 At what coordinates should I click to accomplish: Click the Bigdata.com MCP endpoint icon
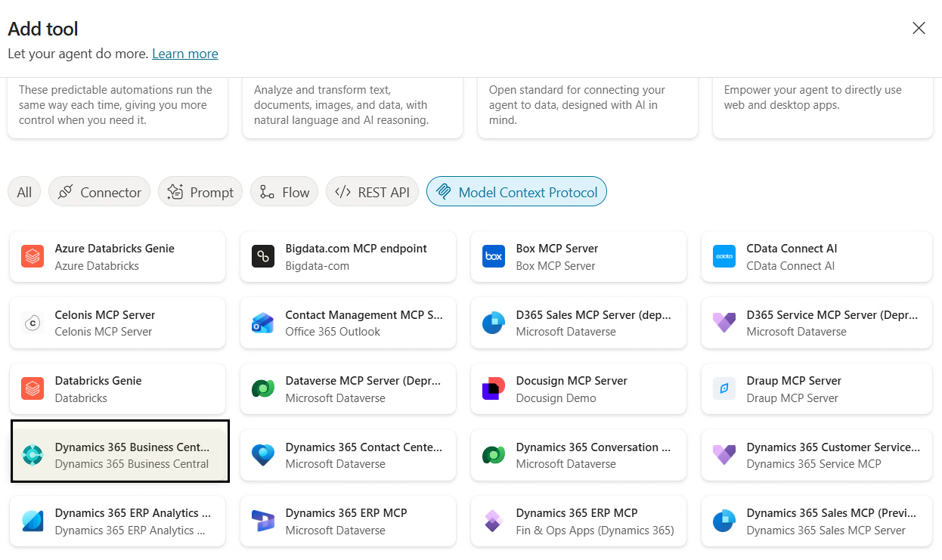point(262,257)
